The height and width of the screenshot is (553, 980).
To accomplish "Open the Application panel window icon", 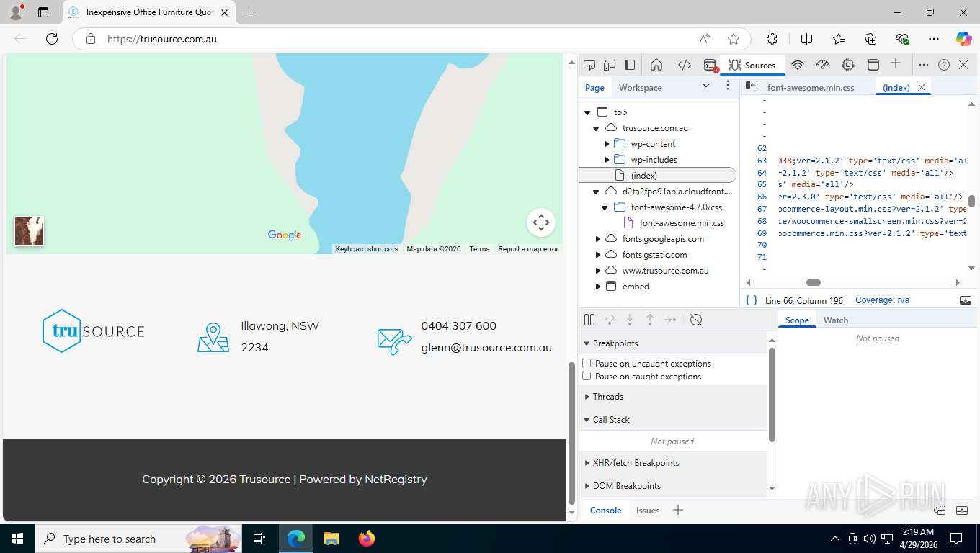I will click(873, 65).
